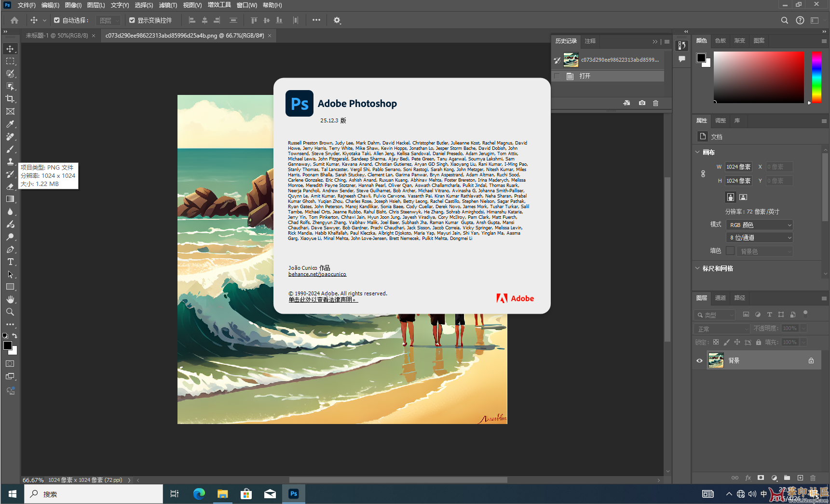Select the Frame tool
Screen dimensions: 830x504
[x=10, y=111]
